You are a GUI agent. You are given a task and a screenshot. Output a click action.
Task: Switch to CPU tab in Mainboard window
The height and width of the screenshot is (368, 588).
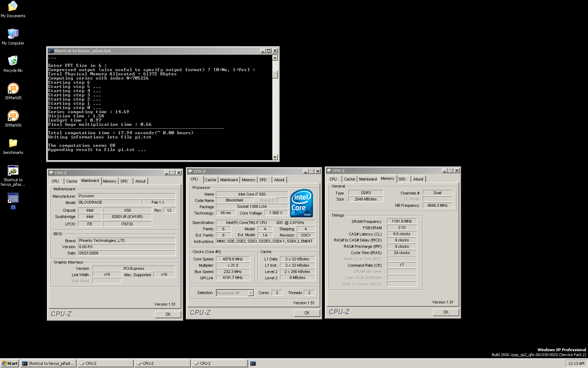[55, 181]
